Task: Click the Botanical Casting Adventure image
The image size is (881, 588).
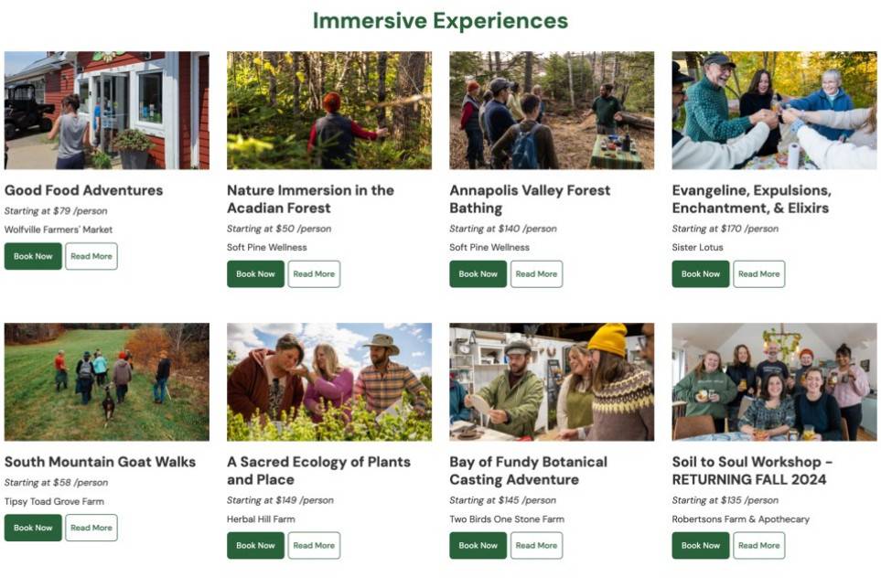Action: tap(552, 381)
